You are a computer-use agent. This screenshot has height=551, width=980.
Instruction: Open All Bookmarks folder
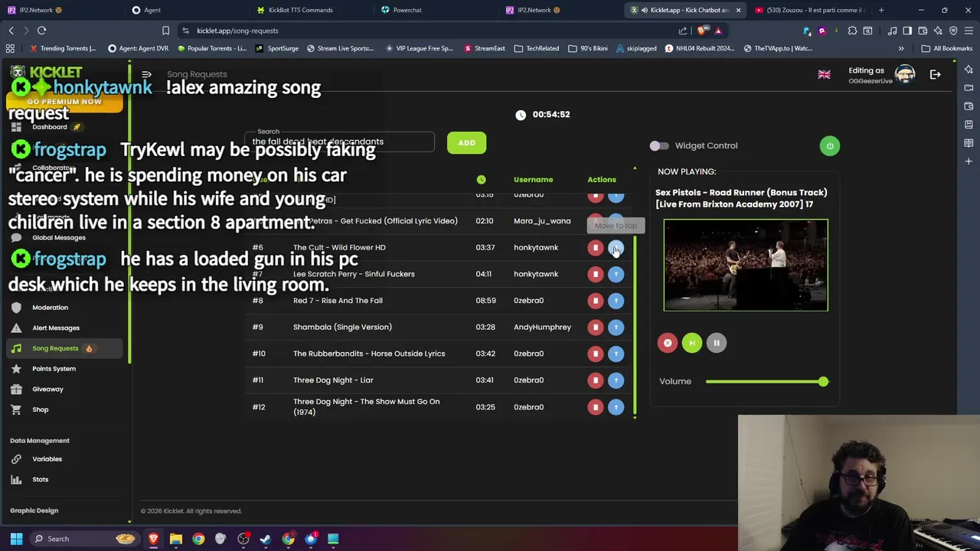(947, 48)
